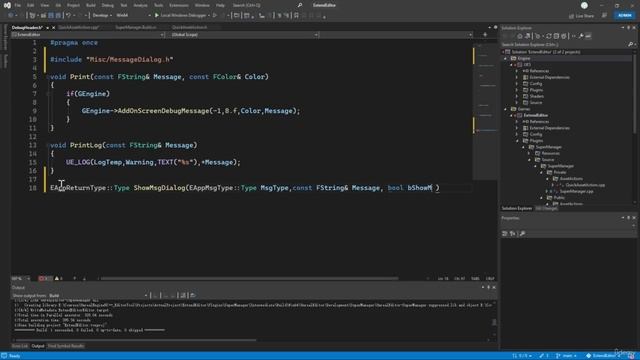This screenshot has height=360, width=640.
Task: Click the error count indicator
Action: (45, 279)
